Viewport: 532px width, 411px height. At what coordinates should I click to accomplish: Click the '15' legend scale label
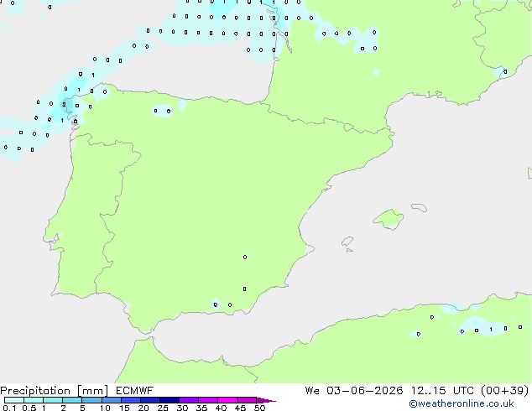click(124, 408)
